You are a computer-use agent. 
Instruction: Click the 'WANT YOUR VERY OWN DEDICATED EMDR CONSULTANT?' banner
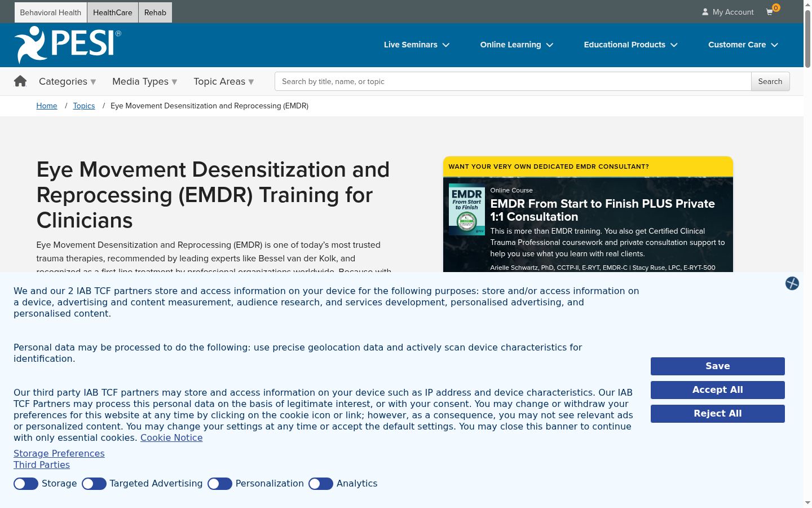pos(588,167)
